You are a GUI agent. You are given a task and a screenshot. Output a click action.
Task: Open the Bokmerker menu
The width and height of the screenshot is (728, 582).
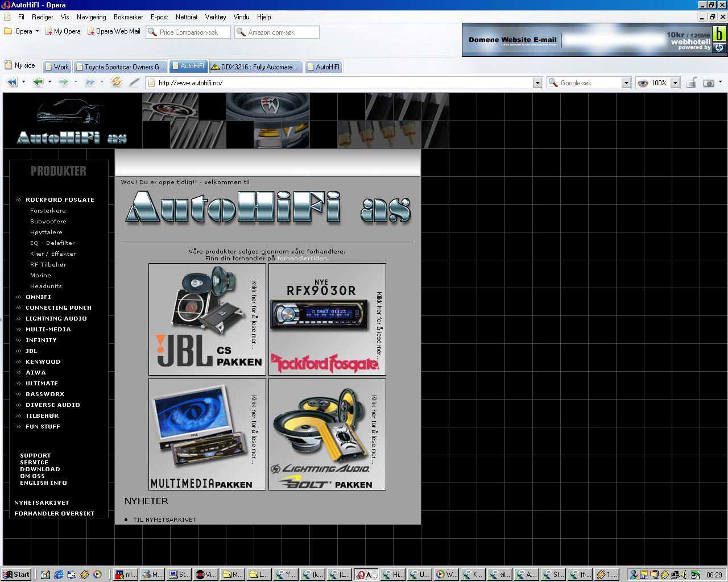click(128, 17)
